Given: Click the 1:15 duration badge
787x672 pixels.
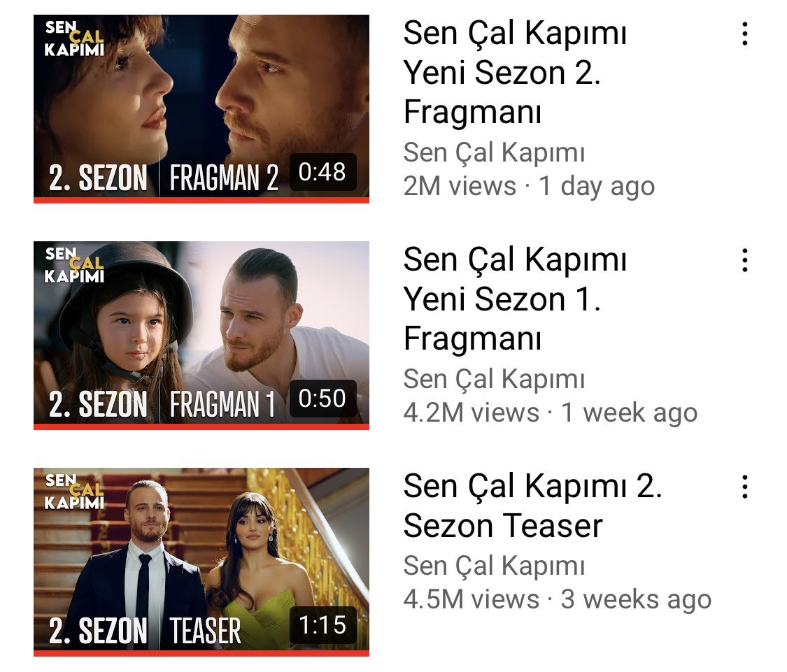Looking at the screenshot, I should click(322, 625).
